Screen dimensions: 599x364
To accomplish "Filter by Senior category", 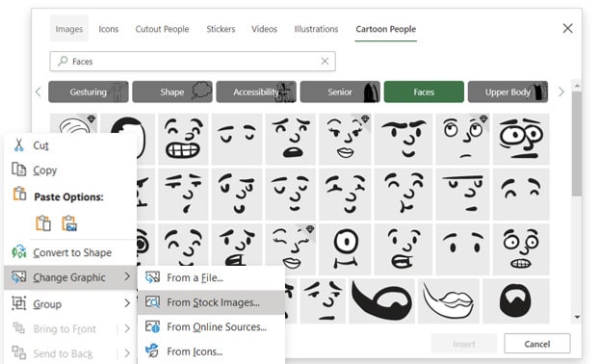I will point(340,91).
